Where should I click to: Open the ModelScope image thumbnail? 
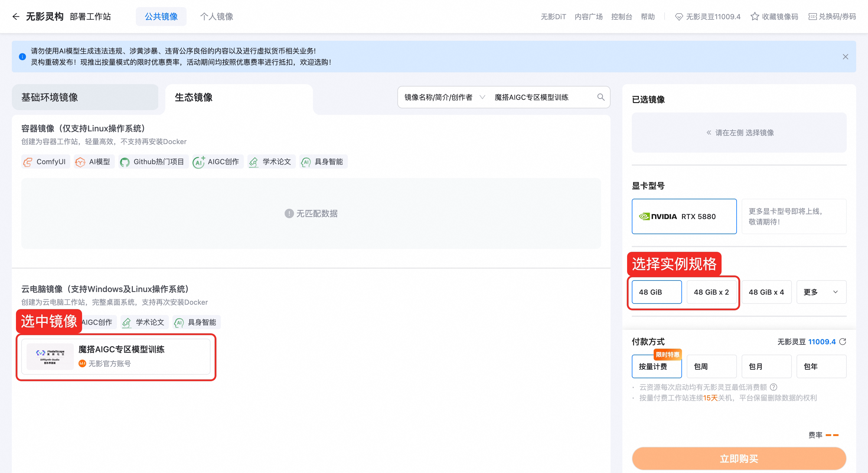[50, 357]
